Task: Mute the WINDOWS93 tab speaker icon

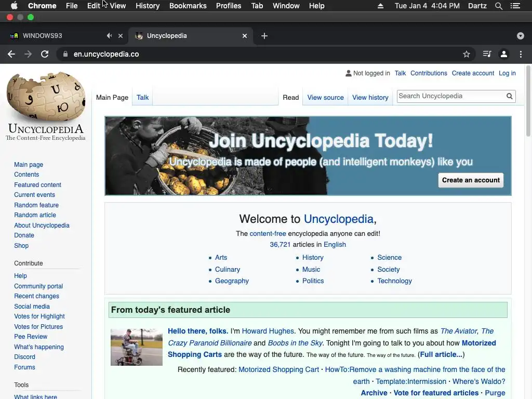Action: click(x=109, y=36)
